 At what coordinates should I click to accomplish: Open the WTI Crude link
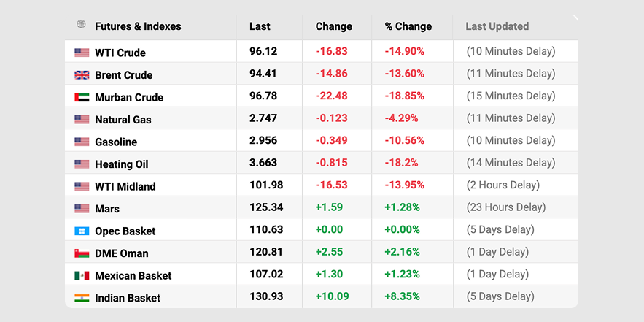pyautogui.click(x=120, y=53)
